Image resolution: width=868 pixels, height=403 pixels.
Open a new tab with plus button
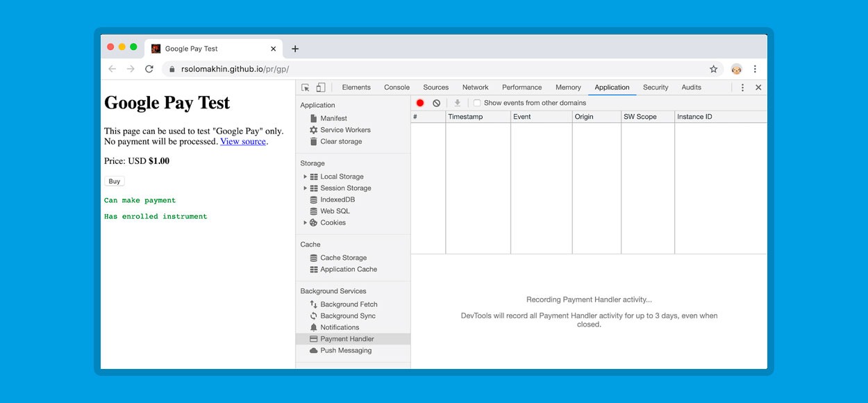(295, 49)
